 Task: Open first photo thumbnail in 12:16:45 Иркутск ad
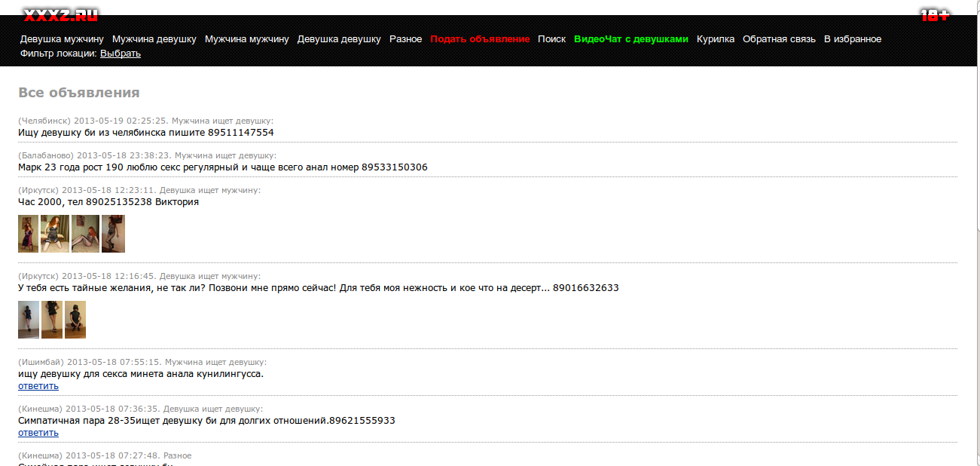coord(28,320)
